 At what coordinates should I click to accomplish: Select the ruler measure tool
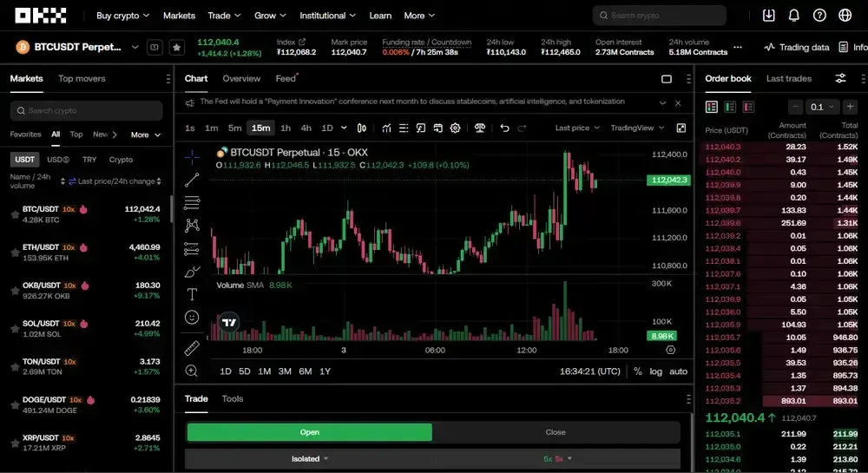click(192, 348)
